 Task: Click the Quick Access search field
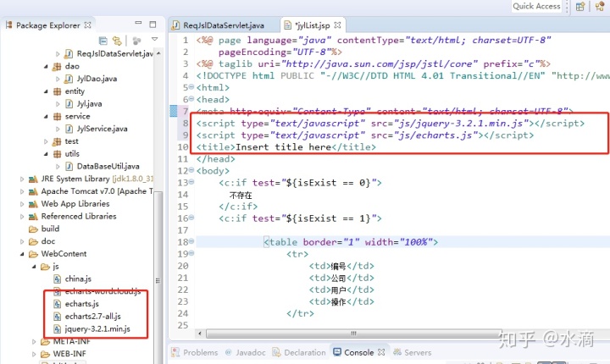coord(536,6)
